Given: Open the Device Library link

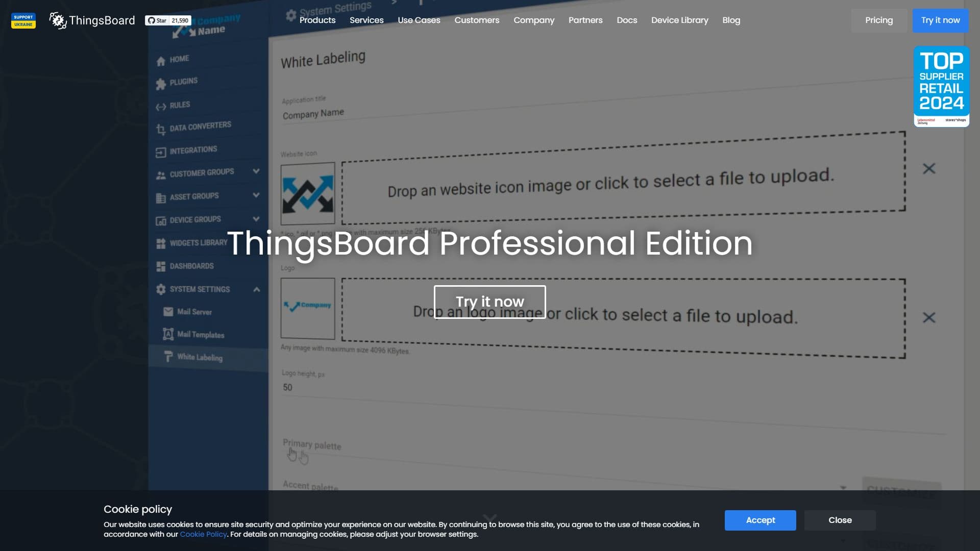Looking at the screenshot, I should pos(680,20).
